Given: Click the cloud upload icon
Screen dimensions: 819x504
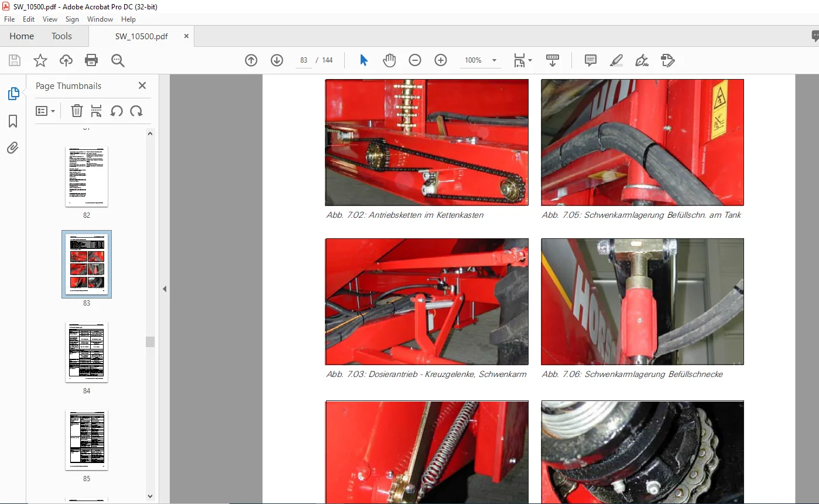Looking at the screenshot, I should [x=66, y=60].
